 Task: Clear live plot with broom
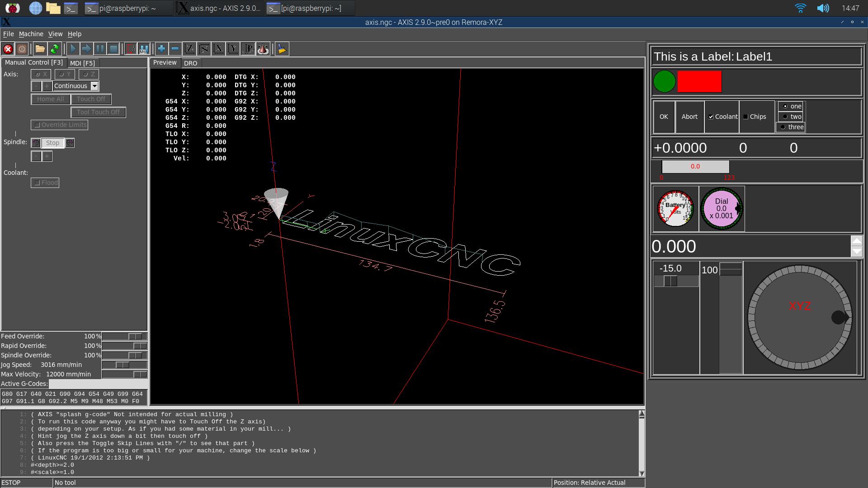click(282, 49)
